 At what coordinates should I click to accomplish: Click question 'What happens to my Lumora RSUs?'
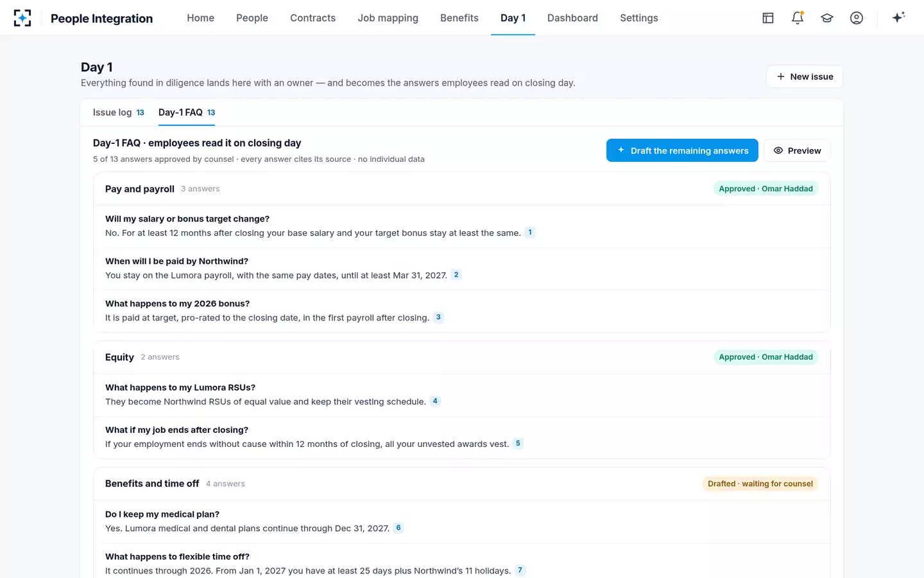[x=180, y=388]
